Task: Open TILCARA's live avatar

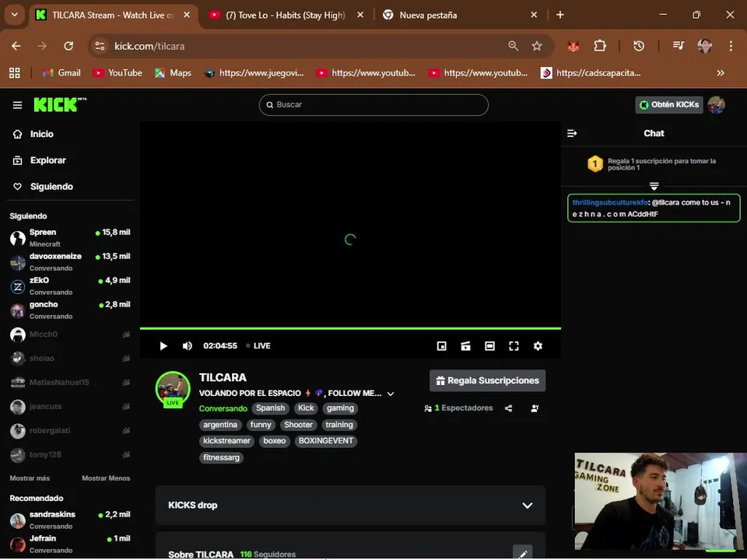Action: (x=173, y=389)
